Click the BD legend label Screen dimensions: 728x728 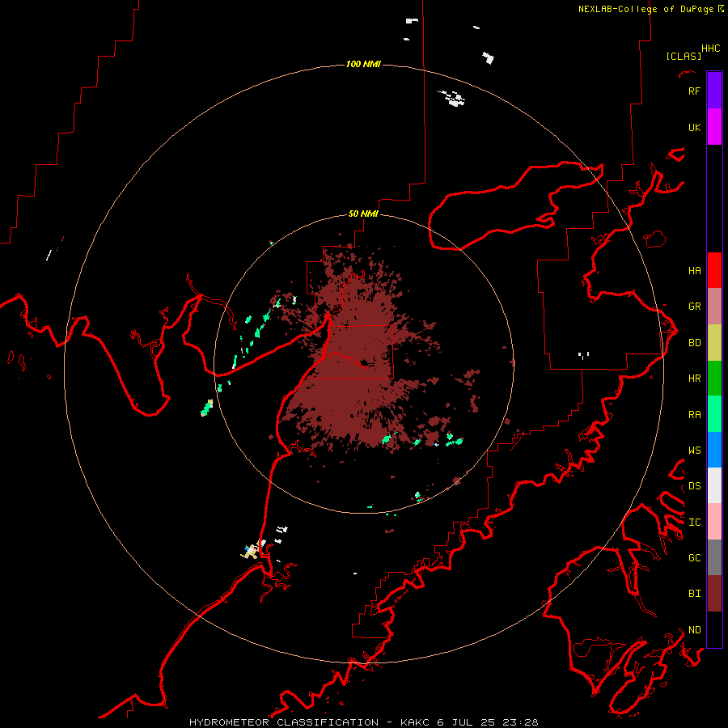(694, 343)
